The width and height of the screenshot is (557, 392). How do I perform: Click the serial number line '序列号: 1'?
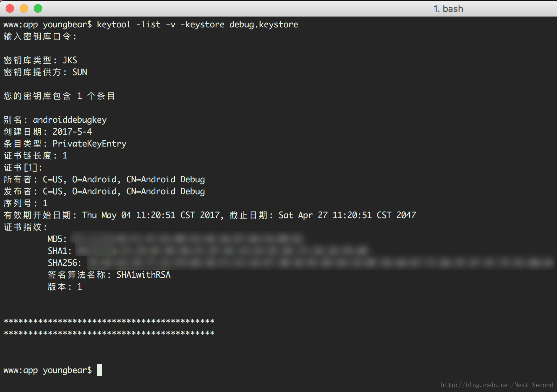26,203
